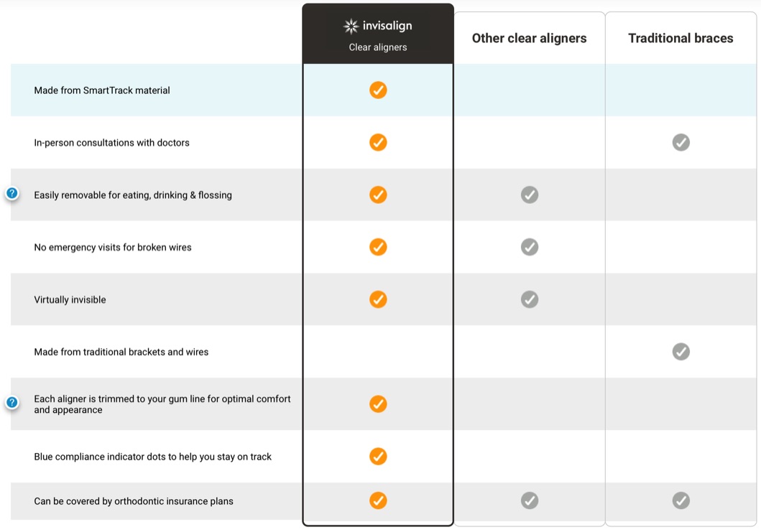The height and width of the screenshot is (532, 761).
Task: Click the Clear aligners label under Invisalign
Action: 377,47
